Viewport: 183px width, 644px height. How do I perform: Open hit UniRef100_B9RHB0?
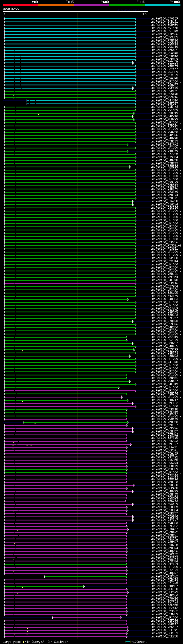pyautogui.click(x=164, y=25)
